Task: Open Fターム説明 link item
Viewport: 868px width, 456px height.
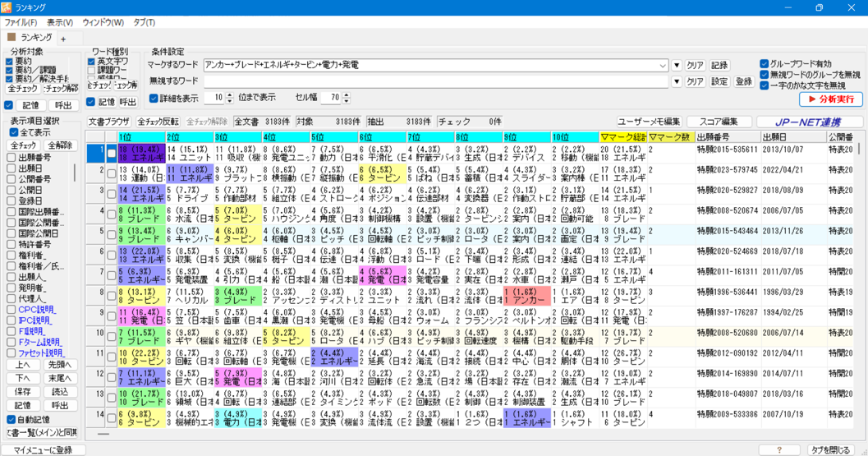Action: click(40, 343)
